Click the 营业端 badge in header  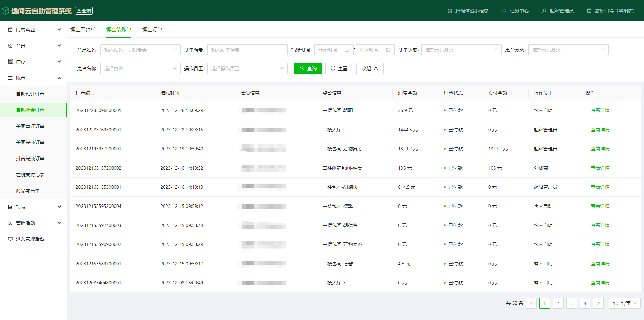[x=84, y=11]
